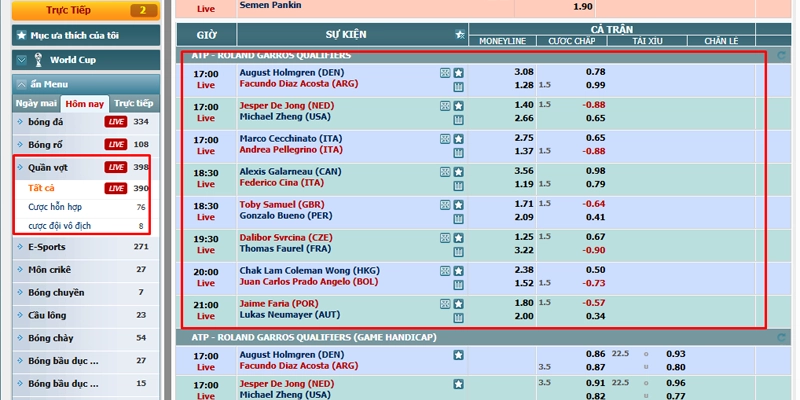
Task: Select Cược hỗn hợp under Quần vợt
Action: click(55, 207)
